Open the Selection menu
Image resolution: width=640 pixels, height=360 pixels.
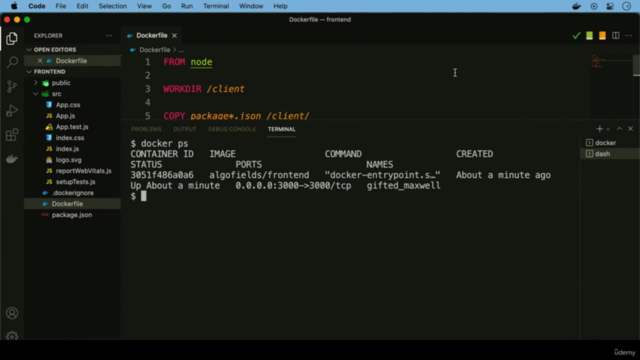click(x=113, y=6)
